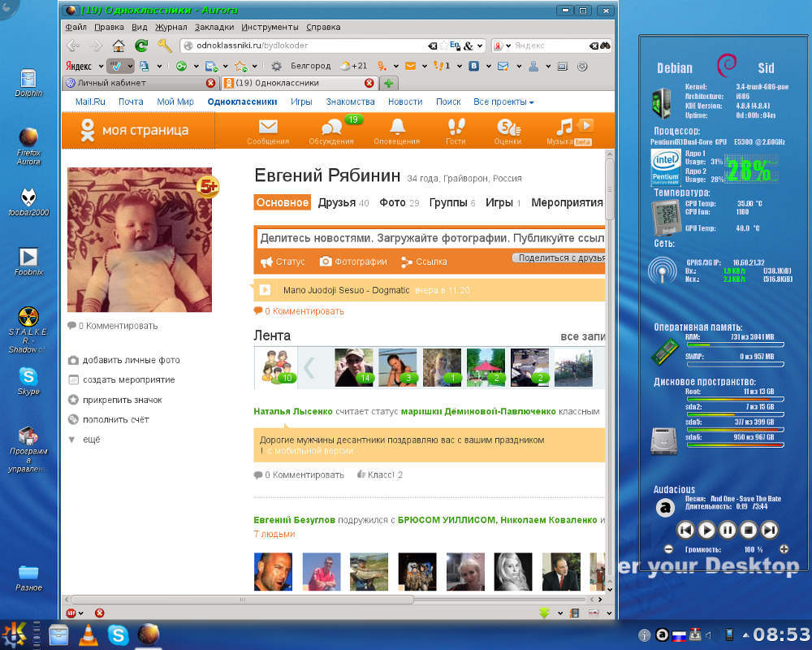Open the Оповещения bell icon
Viewport: 812px width, 650px height.
[397, 131]
